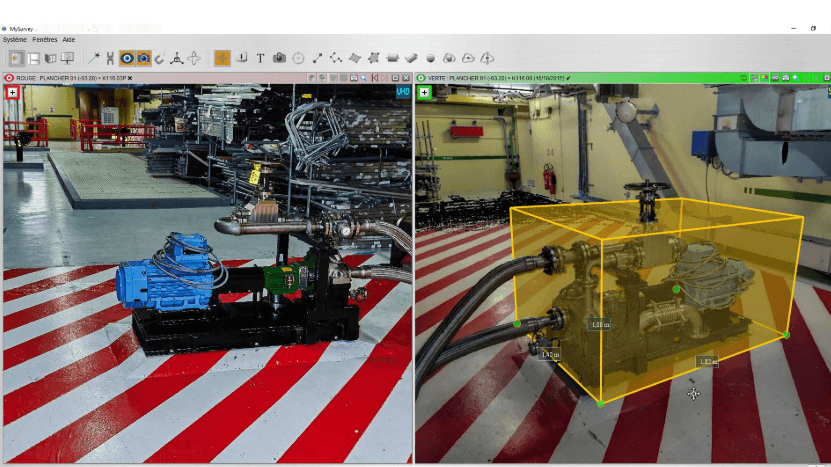Click the camera snapshot tool in main toolbar
The width and height of the screenshot is (831, 467).
[x=280, y=58]
